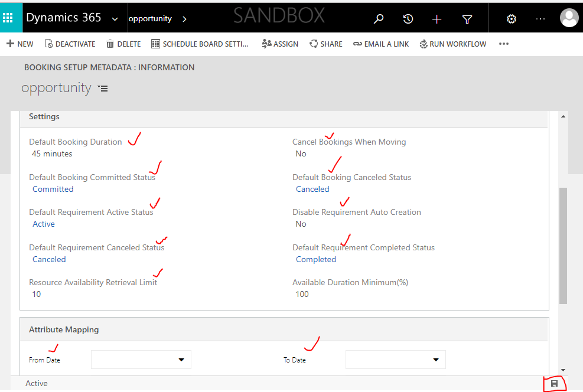Open the Committed status link
The height and width of the screenshot is (392, 583).
pos(53,189)
